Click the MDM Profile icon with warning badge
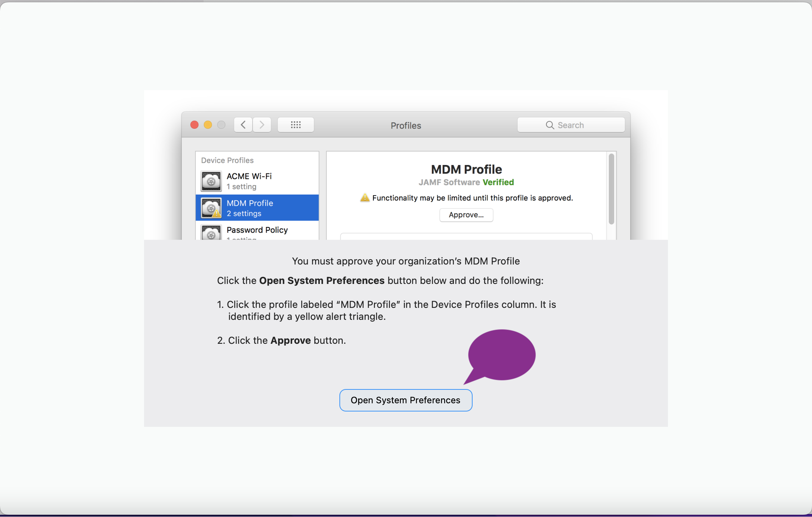 (211, 208)
